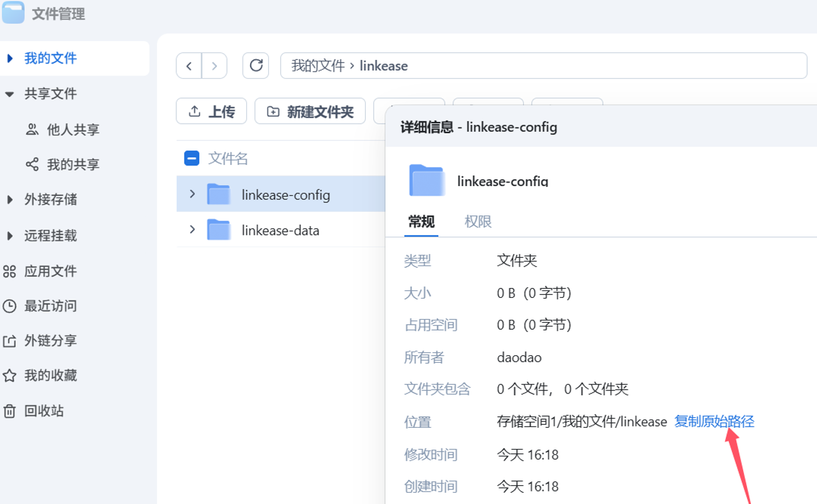Click the 复制原始路径 link
817x504 pixels.
click(x=714, y=422)
